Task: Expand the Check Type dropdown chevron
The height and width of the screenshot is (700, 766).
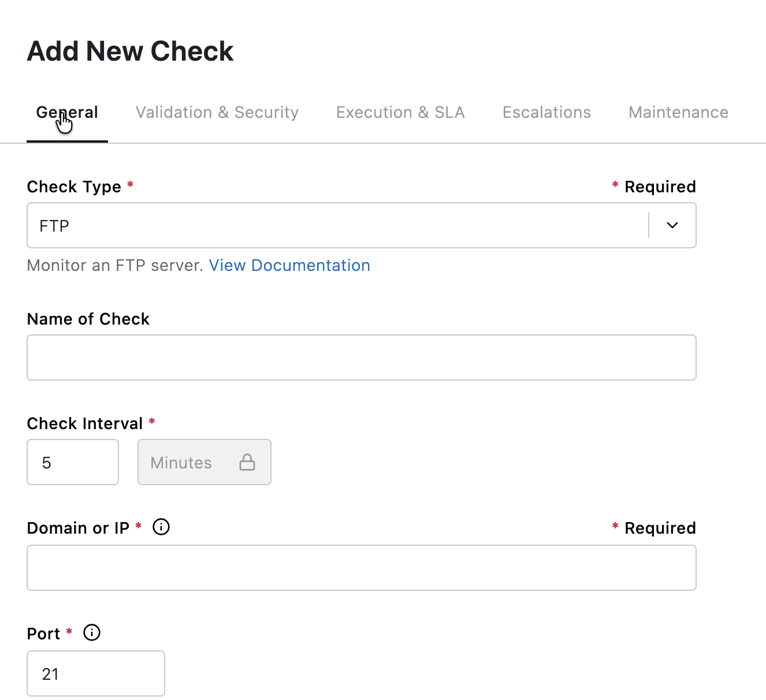Action: coord(672,225)
